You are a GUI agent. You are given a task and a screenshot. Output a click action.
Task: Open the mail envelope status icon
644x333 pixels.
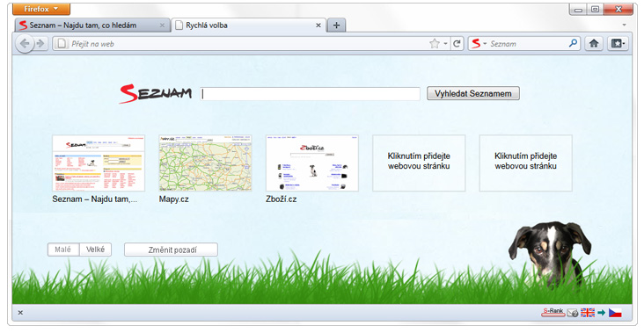click(573, 313)
